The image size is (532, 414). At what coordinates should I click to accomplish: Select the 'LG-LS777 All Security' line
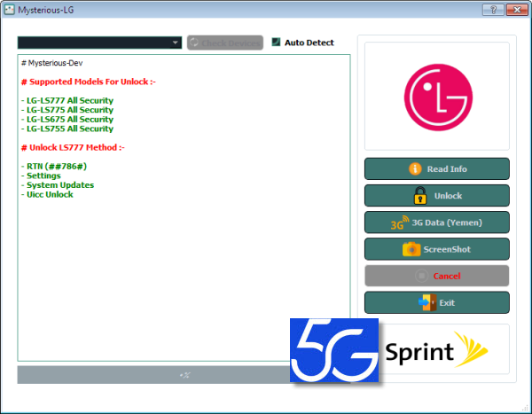pos(67,100)
